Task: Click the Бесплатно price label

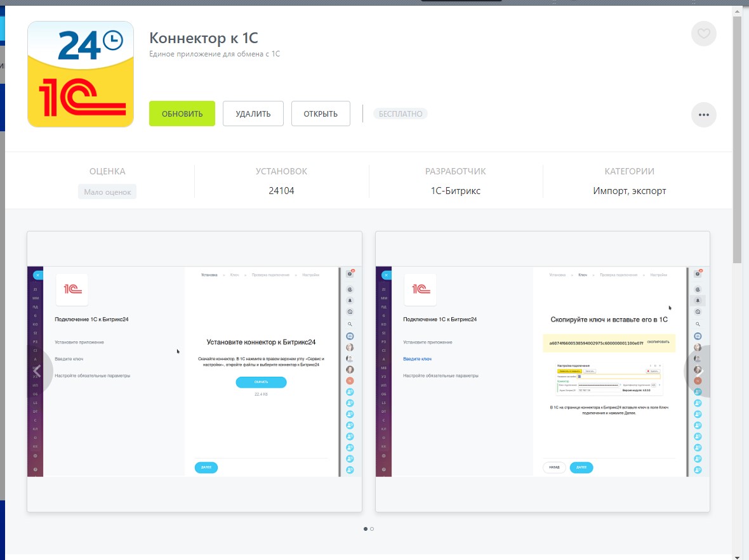Action: click(x=401, y=114)
